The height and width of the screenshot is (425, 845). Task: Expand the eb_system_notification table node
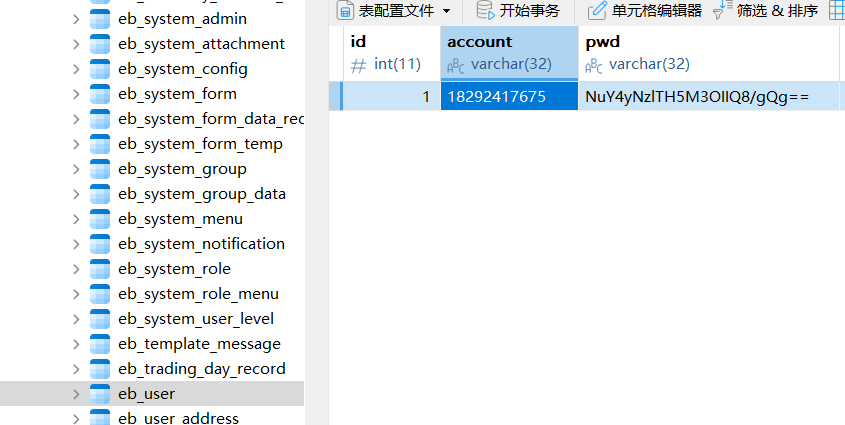[76, 244]
